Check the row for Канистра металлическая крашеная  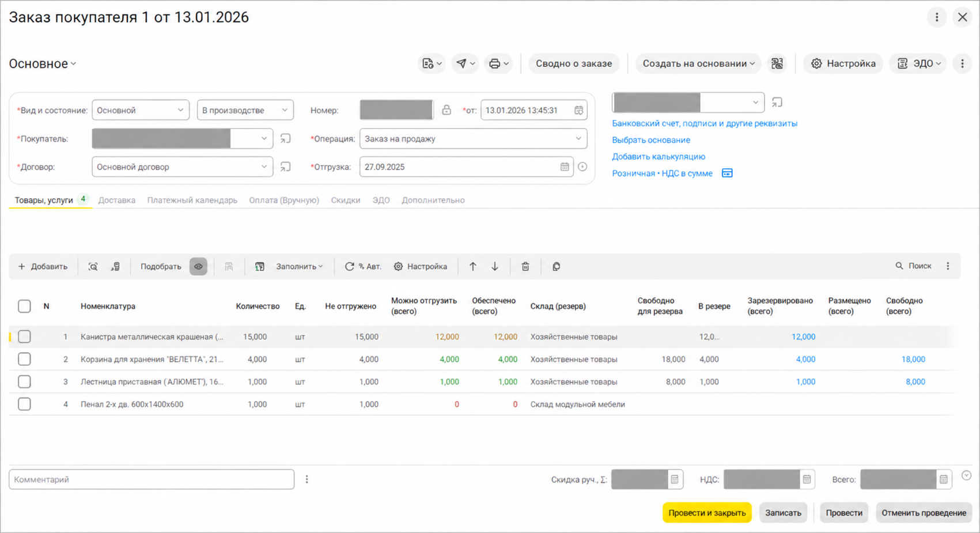pyautogui.click(x=24, y=337)
